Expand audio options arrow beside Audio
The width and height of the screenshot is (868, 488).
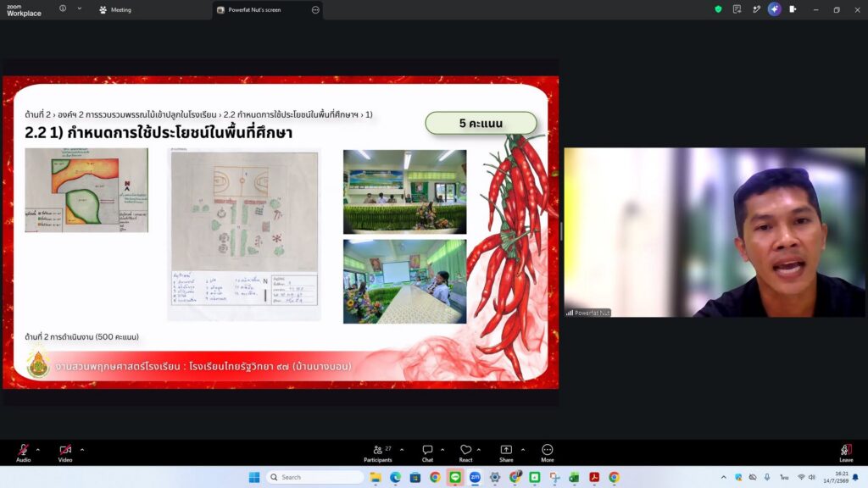[37, 449]
